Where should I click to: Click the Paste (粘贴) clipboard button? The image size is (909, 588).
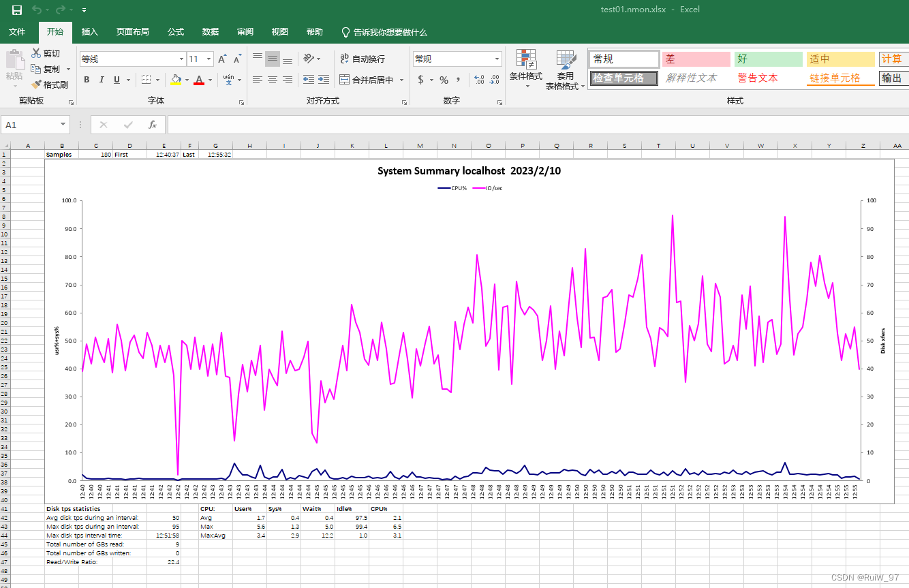point(14,66)
